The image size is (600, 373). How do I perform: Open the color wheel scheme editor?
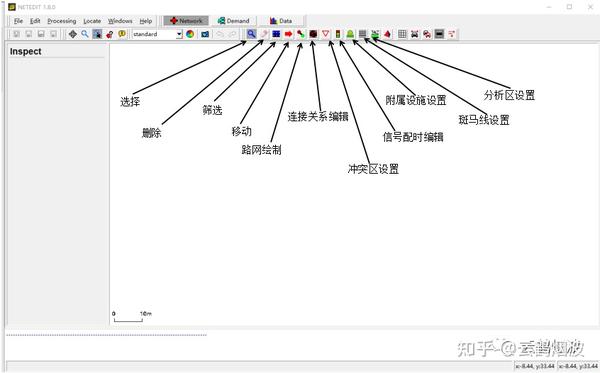pos(190,34)
